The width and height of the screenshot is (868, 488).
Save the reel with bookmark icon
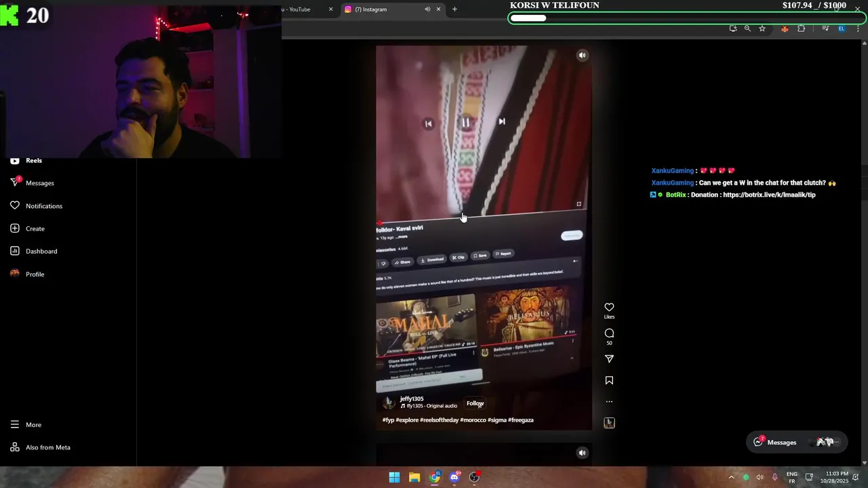click(x=609, y=380)
